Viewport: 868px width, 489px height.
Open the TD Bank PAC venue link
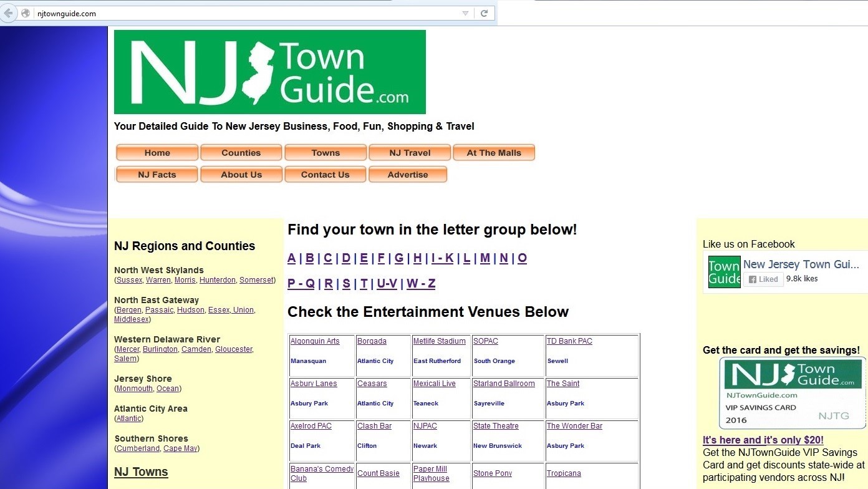[x=569, y=341]
